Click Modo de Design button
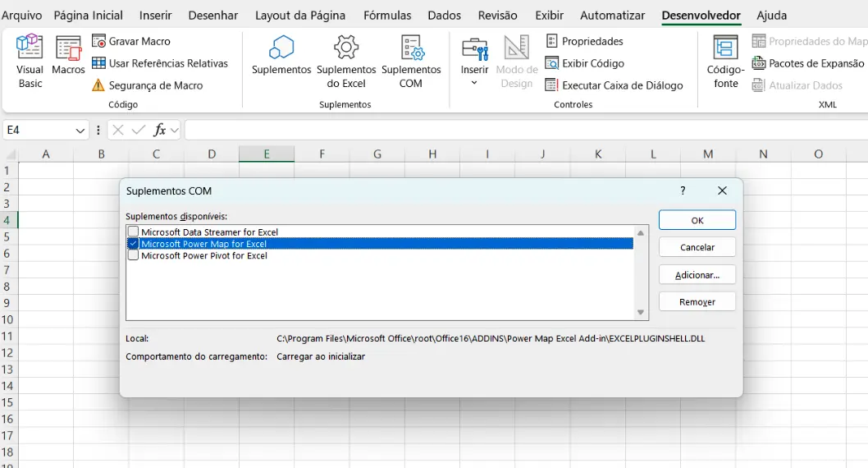The width and height of the screenshot is (868, 468). (x=517, y=62)
